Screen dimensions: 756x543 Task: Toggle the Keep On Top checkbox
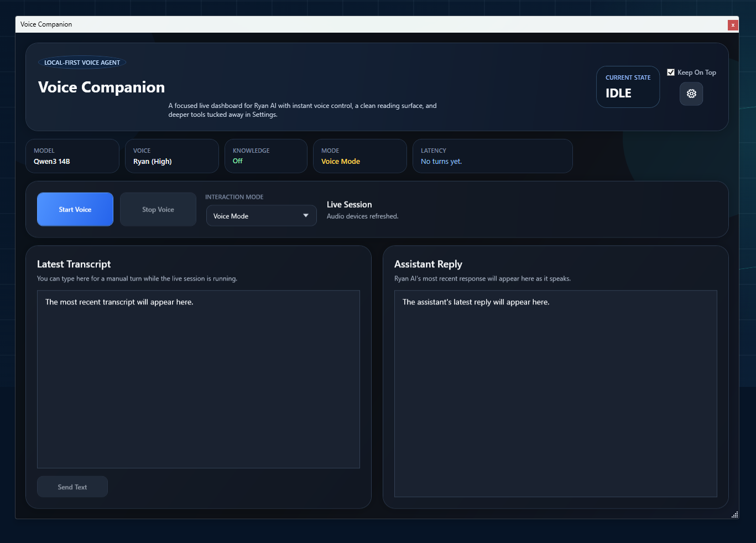tap(671, 73)
